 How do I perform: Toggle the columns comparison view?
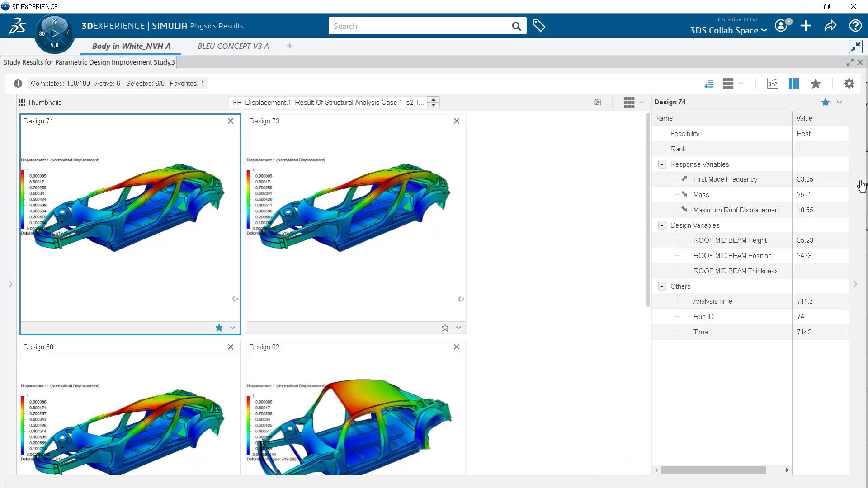click(x=794, y=84)
